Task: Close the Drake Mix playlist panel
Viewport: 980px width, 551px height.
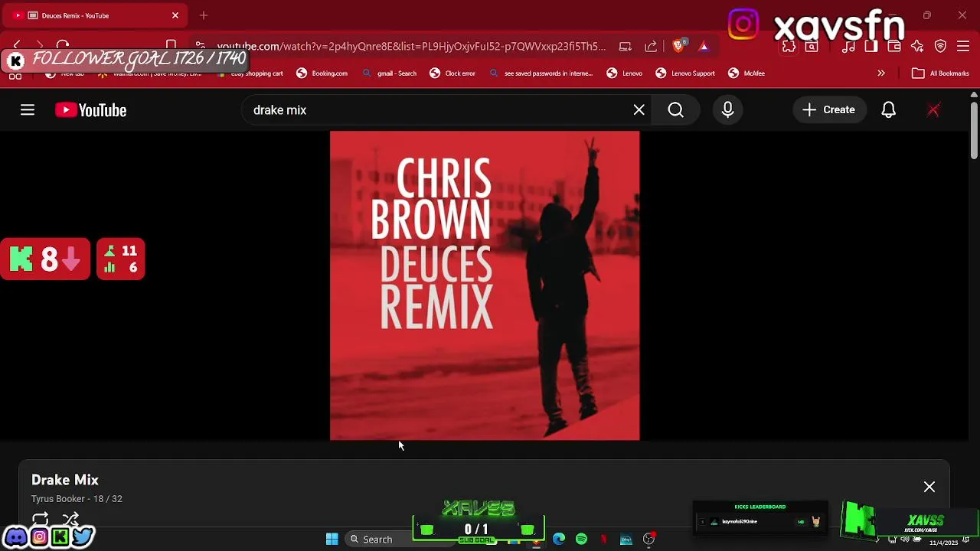Action: point(929,487)
